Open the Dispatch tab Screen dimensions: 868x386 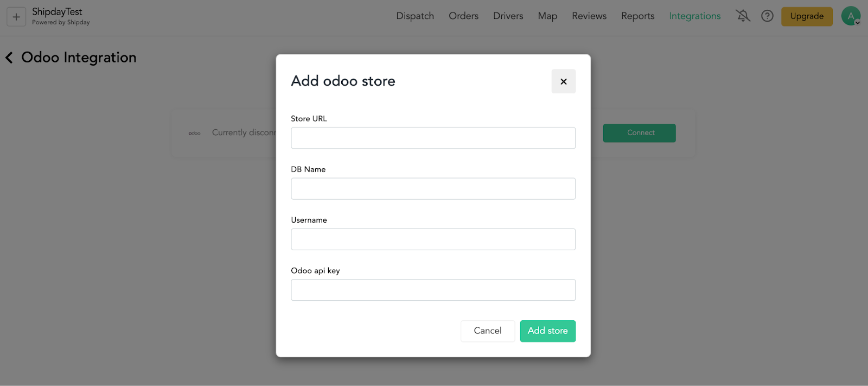415,16
